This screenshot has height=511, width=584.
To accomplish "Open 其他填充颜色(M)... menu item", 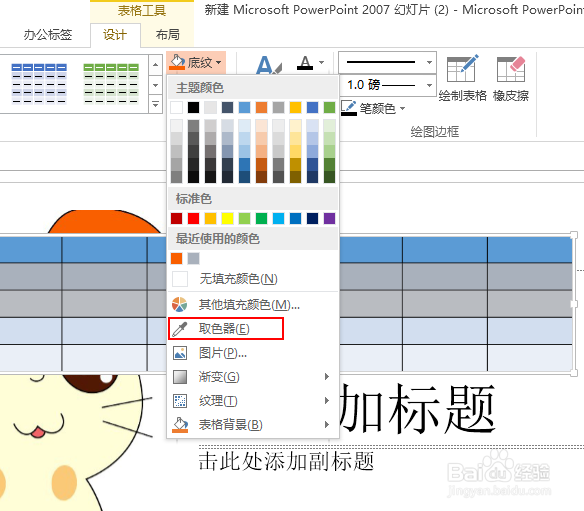I will click(253, 305).
